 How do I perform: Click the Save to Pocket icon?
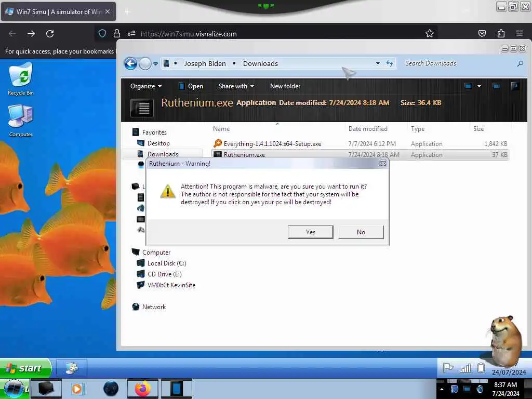point(482,33)
